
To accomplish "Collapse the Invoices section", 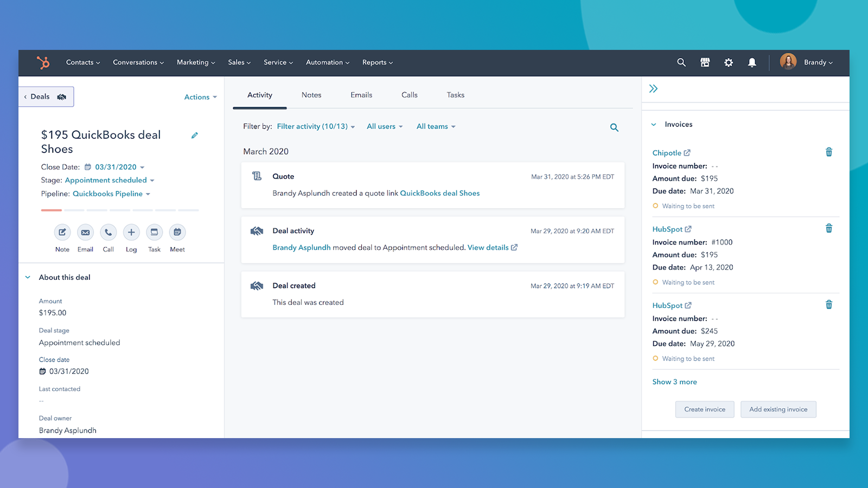I will 654,124.
